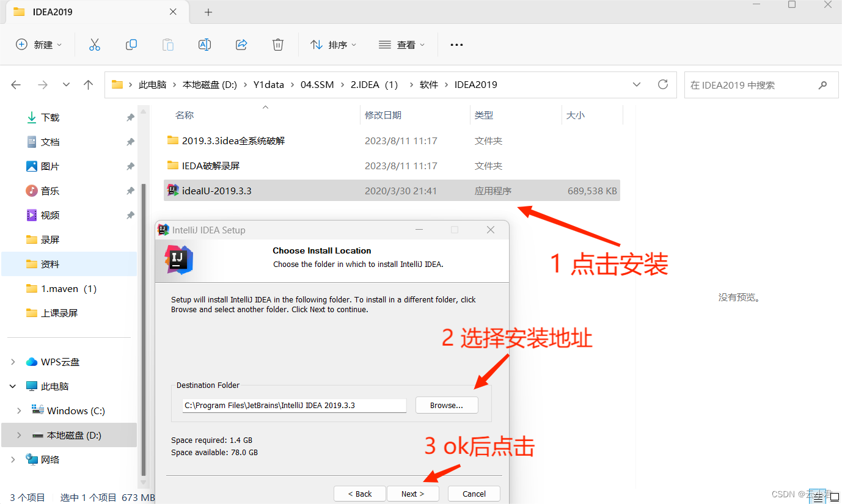Open recent locations dropdown beside forward arrow
The width and height of the screenshot is (842, 504).
(67, 85)
